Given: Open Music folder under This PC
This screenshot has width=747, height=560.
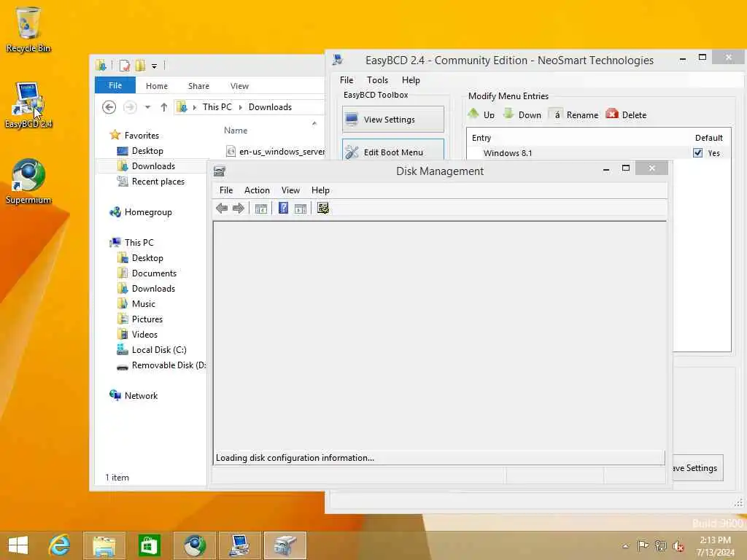Looking at the screenshot, I should click(x=144, y=303).
